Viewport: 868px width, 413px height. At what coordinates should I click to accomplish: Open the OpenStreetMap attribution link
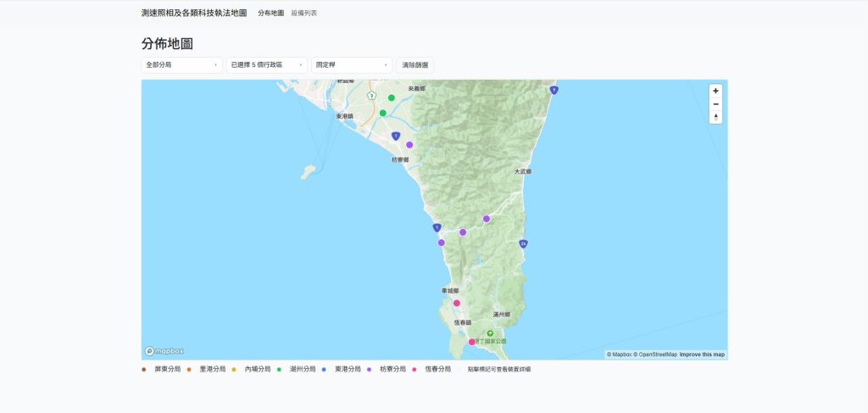coord(658,354)
